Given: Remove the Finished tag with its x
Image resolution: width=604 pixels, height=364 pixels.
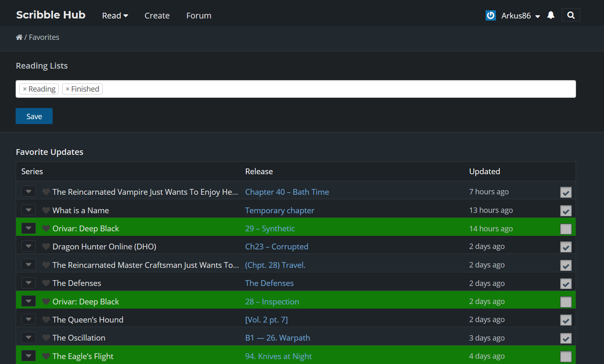Looking at the screenshot, I should (67, 89).
